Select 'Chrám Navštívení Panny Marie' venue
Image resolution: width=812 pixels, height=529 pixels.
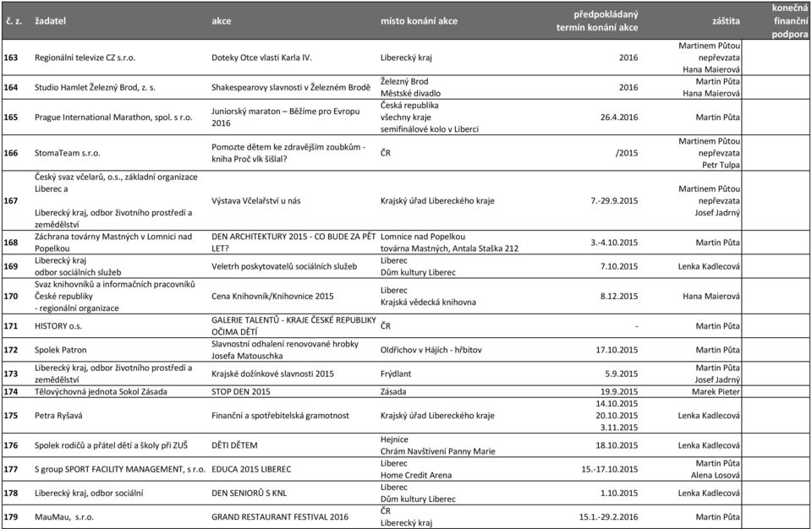pyautogui.click(x=437, y=451)
